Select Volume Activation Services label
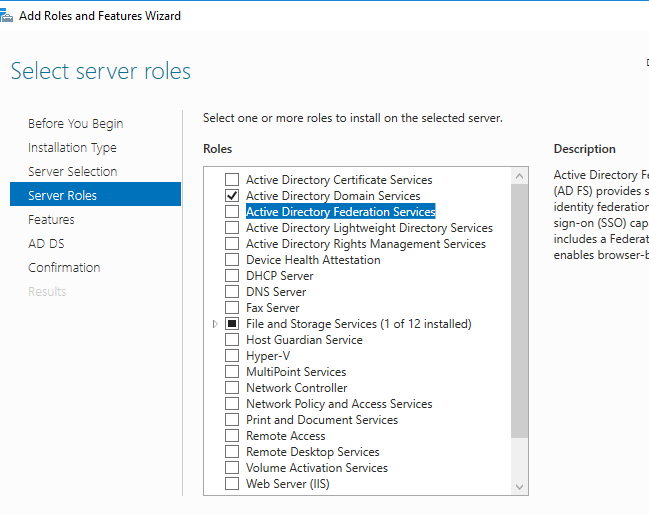Screen dimensions: 649x515 [x=317, y=468]
